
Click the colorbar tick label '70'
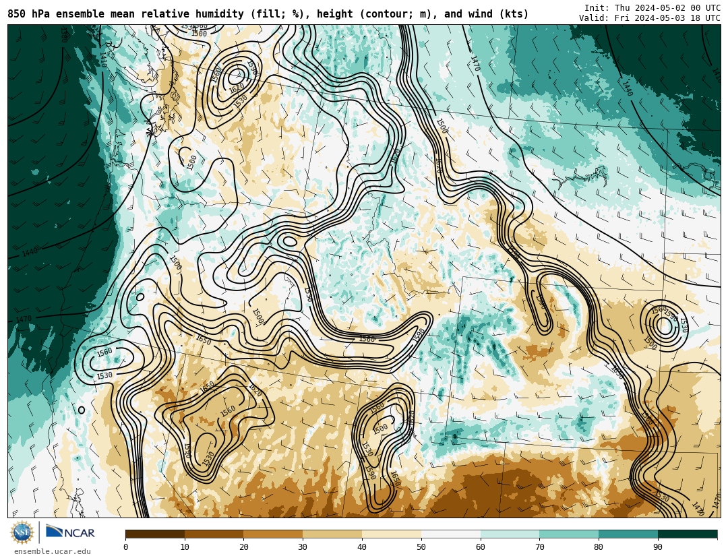click(539, 547)
